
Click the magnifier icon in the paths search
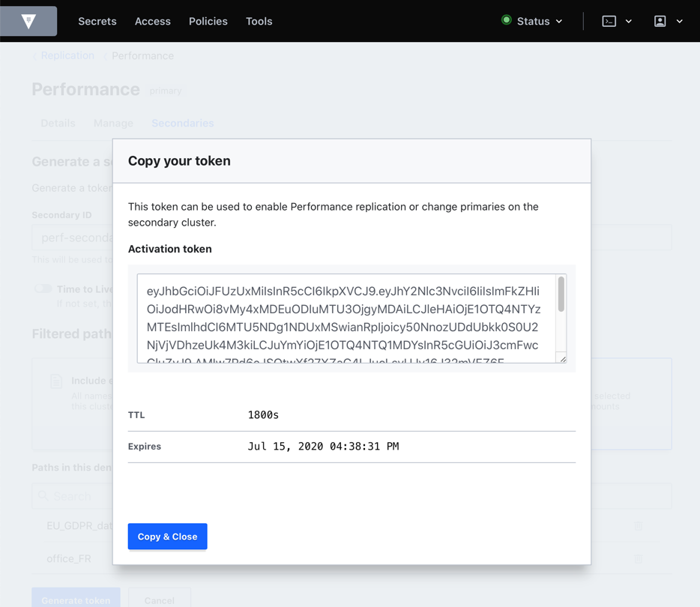click(x=45, y=496)
